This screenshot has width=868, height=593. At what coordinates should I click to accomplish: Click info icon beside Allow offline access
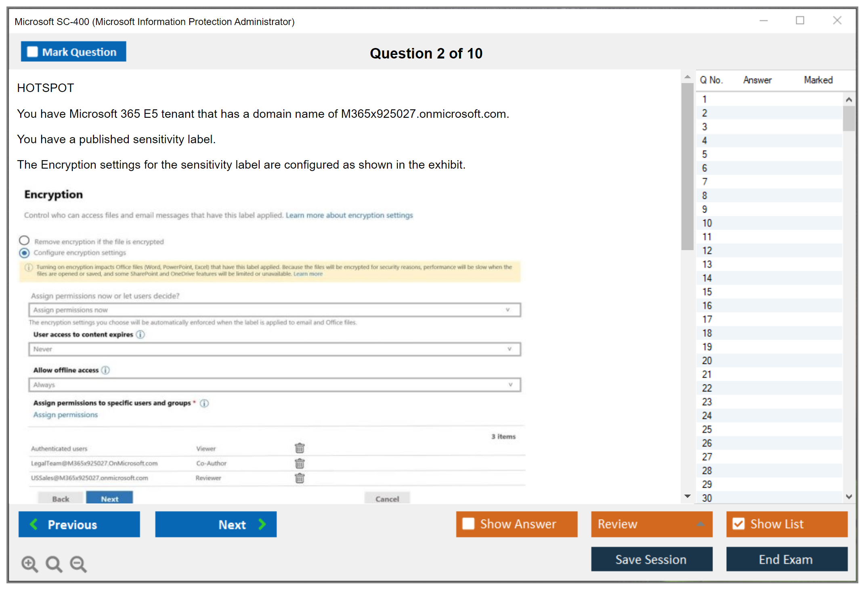coord(105,370)
